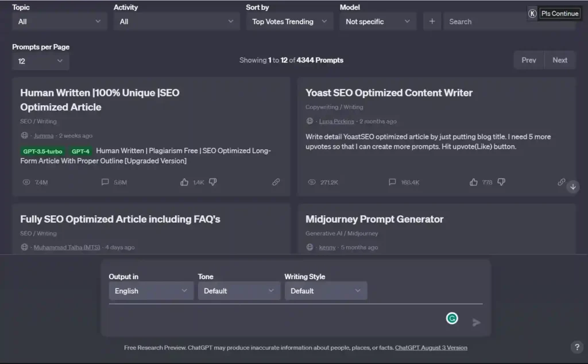This screenshot has height=364, width=588.
Task: Open Human Written 100% Unique SEO Optimized Article prompt
Action: (x=100, y=100)
